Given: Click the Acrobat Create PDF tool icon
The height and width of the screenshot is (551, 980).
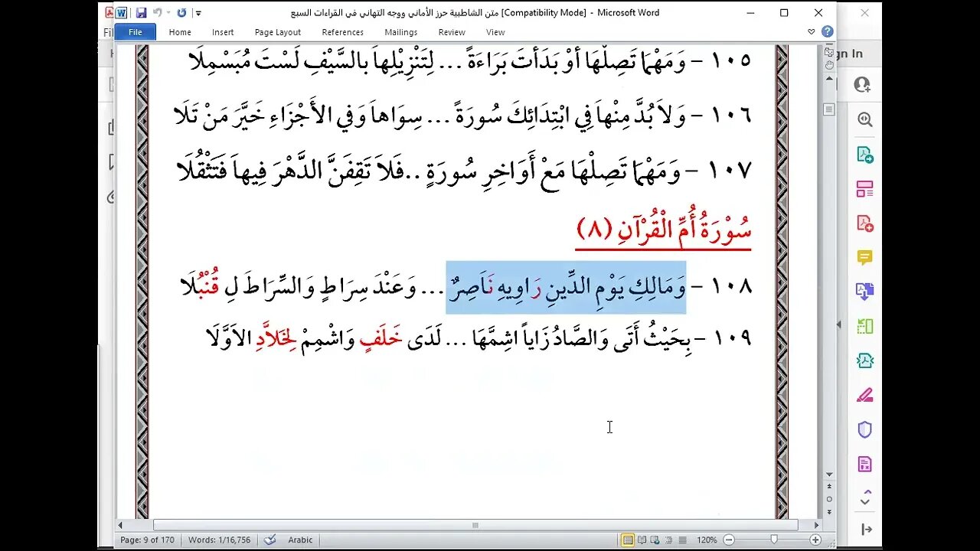Looking at the screenshot, I should click(x=865, y=223).
